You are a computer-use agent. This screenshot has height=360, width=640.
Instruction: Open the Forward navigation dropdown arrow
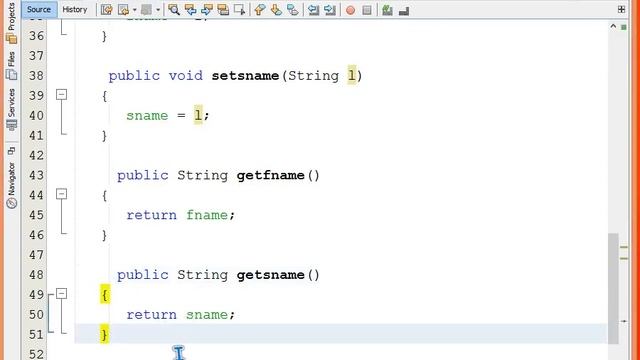158,10
